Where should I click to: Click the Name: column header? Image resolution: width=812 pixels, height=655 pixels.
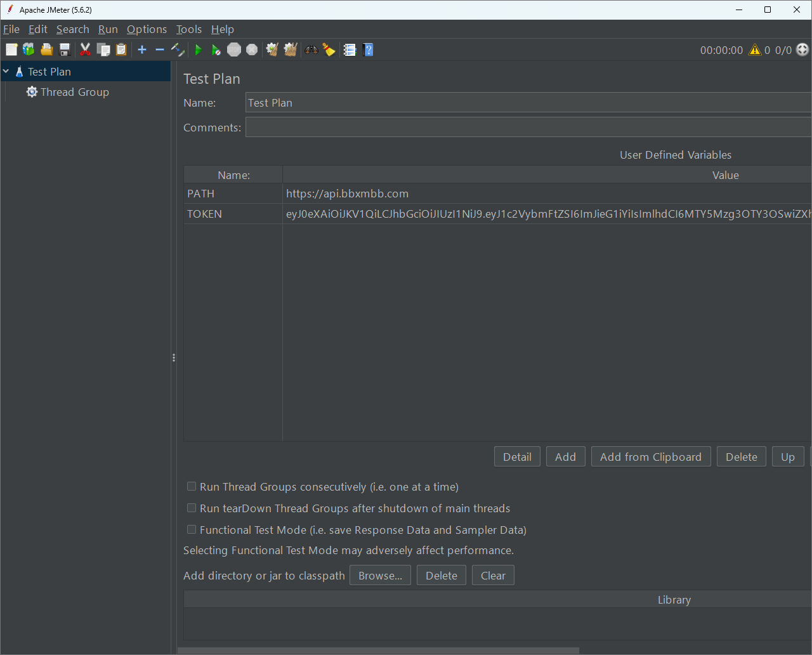233,175
